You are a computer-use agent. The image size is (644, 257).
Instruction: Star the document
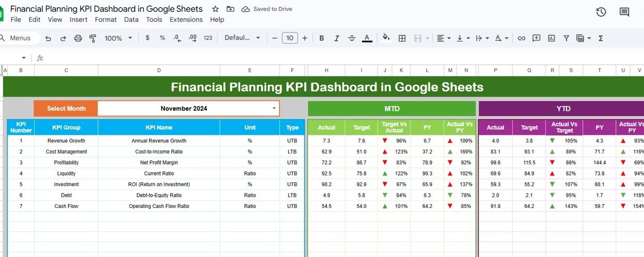pyautogui.click(x=215, y=9)
